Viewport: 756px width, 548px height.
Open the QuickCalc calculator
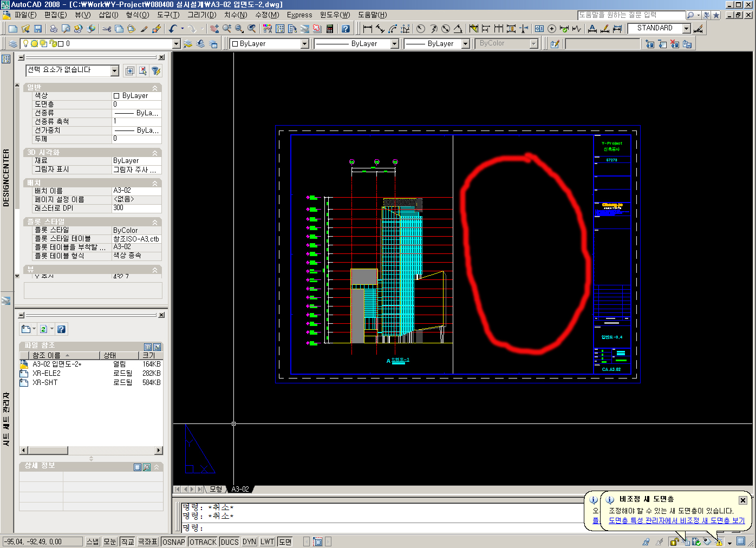click(330, 29)
